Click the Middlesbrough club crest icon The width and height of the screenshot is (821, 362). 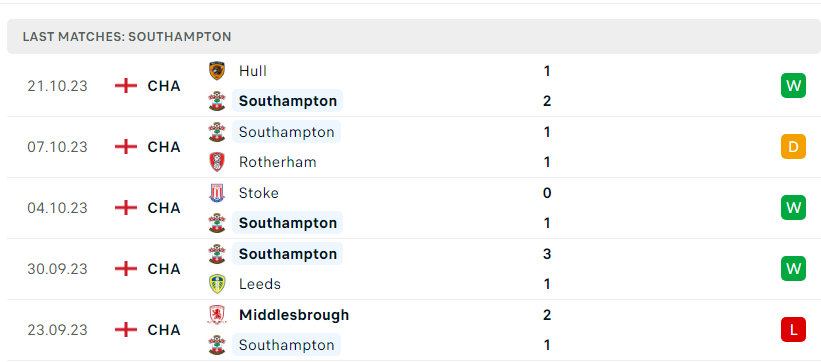[216, 315]
